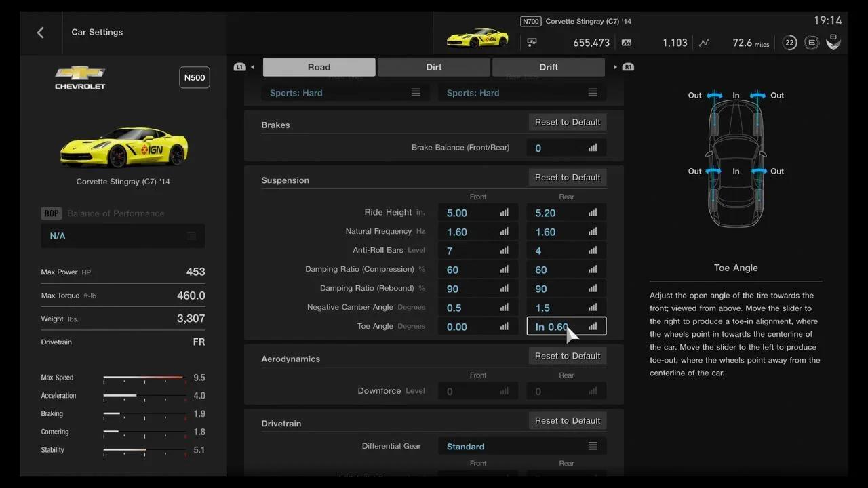The height and width of the screenshot is (488, 868).
Task: Select the Road settings tab
Action: pyautogui.click(x=319, y=67)
